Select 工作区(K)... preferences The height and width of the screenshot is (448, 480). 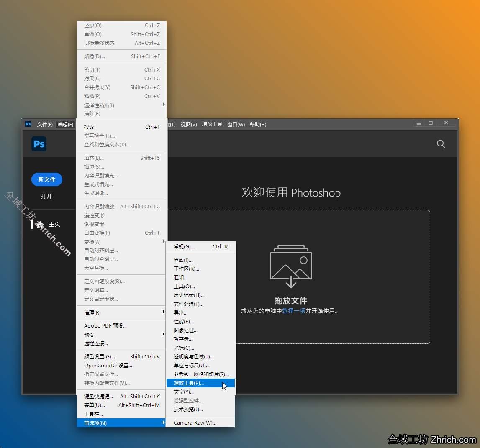[x=200, y=269]
